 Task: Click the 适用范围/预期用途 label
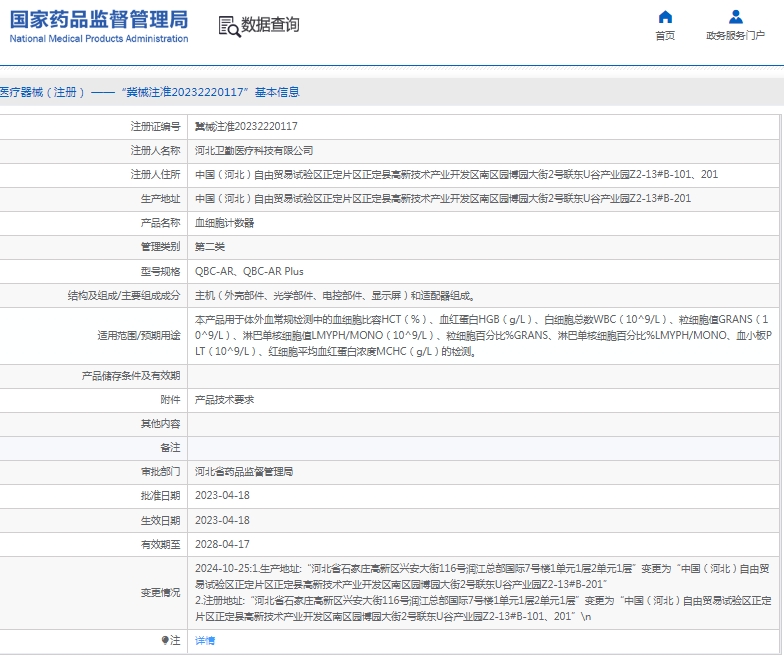click(139, 336)
